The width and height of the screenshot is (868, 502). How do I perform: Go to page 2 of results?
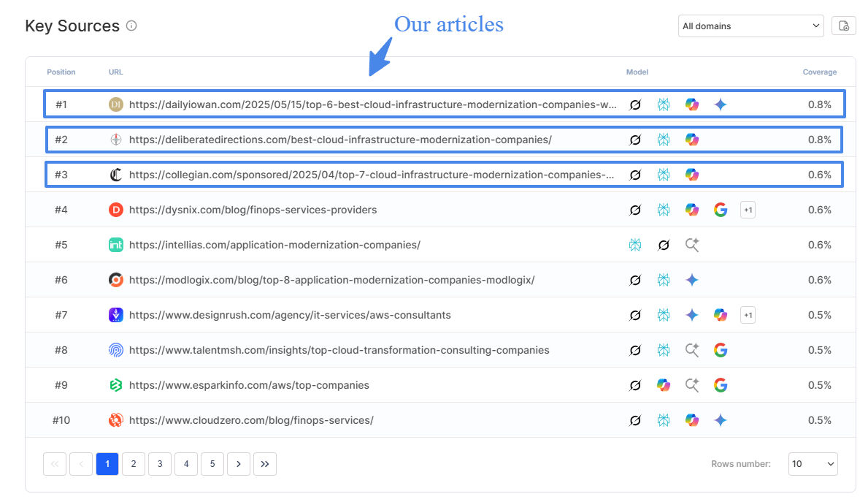tap(134, 464)
